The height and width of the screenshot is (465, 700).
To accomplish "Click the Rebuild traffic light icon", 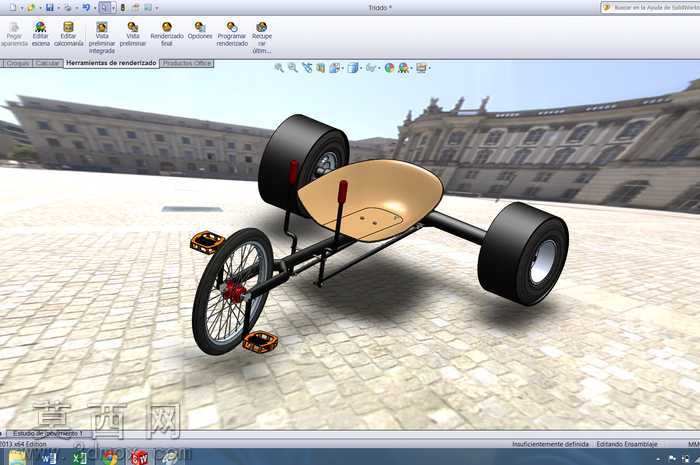I will [x=123, y=8].
